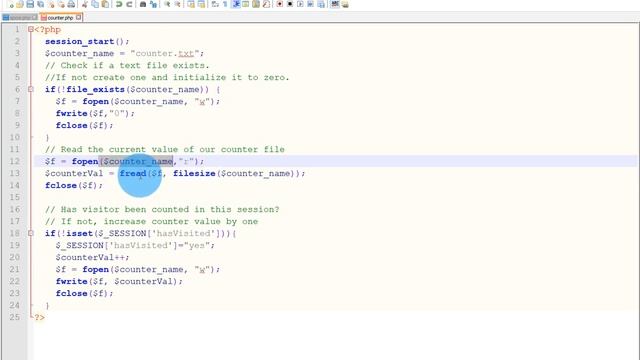Copy the selection to clipboard
This screenshot has width=640, height=360.
tap(95, 4)
